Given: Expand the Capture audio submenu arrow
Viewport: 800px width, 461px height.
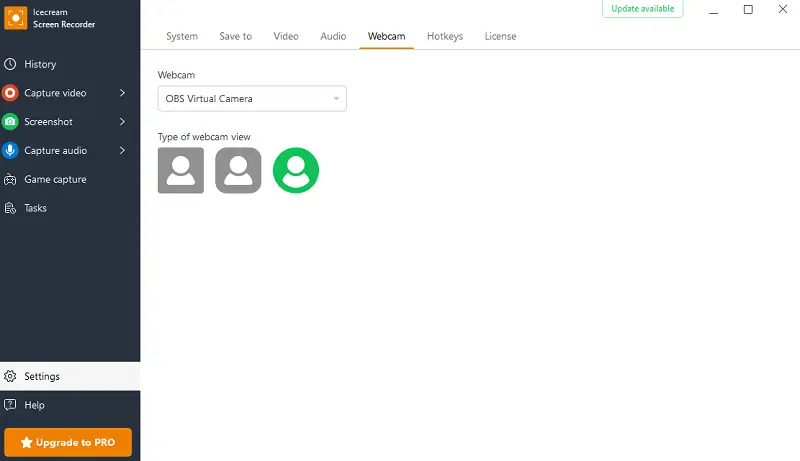Looking at the screenshot, I should coord(122,151).
